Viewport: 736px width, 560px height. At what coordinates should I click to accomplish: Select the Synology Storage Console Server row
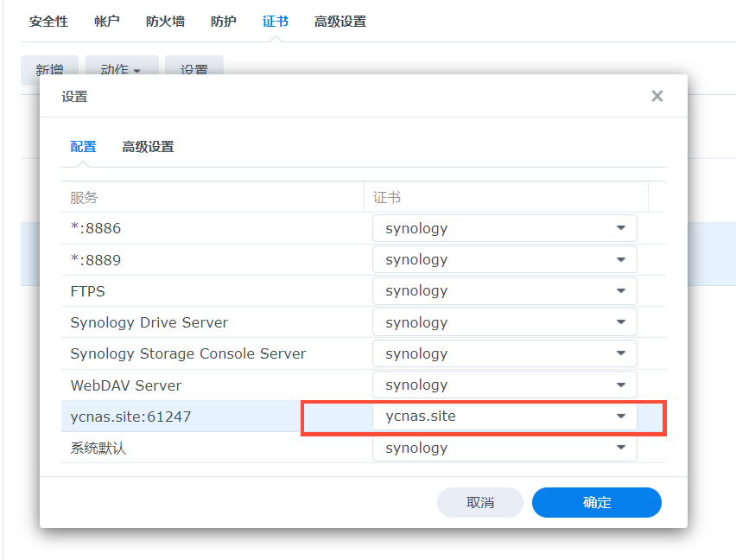point(364,353)
